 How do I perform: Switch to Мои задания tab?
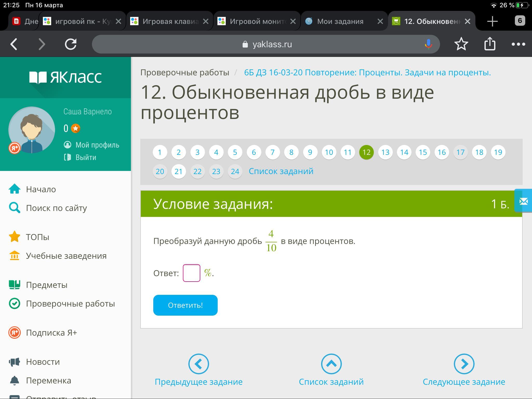340,21
